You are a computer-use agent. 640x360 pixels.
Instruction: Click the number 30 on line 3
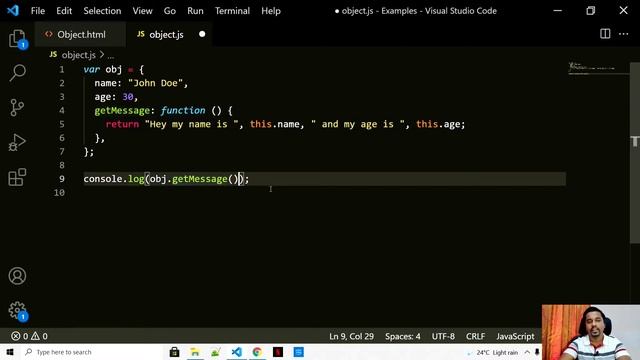click(x=128, y=97)
